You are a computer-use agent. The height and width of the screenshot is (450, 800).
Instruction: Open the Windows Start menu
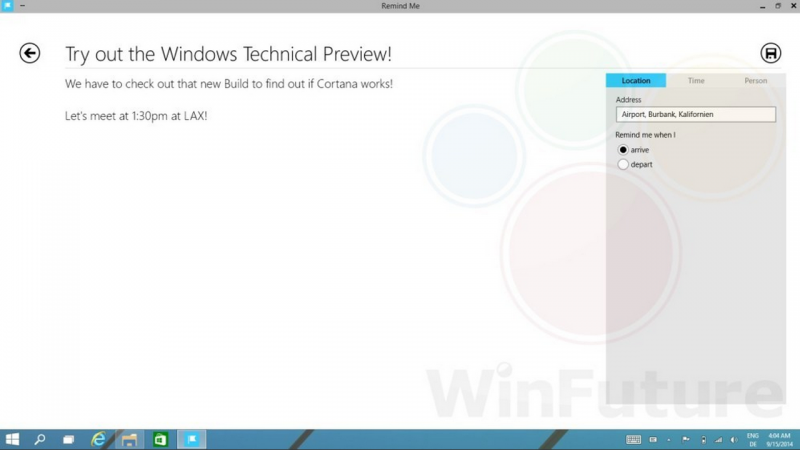(x=13, y=439)
